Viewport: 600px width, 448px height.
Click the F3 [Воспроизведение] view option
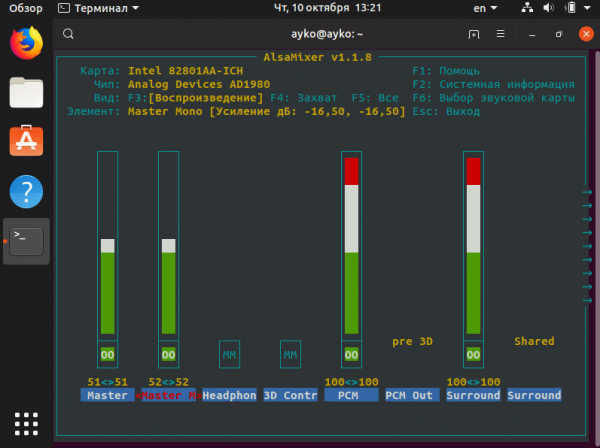pyautogui.click(x=196, y=98)
